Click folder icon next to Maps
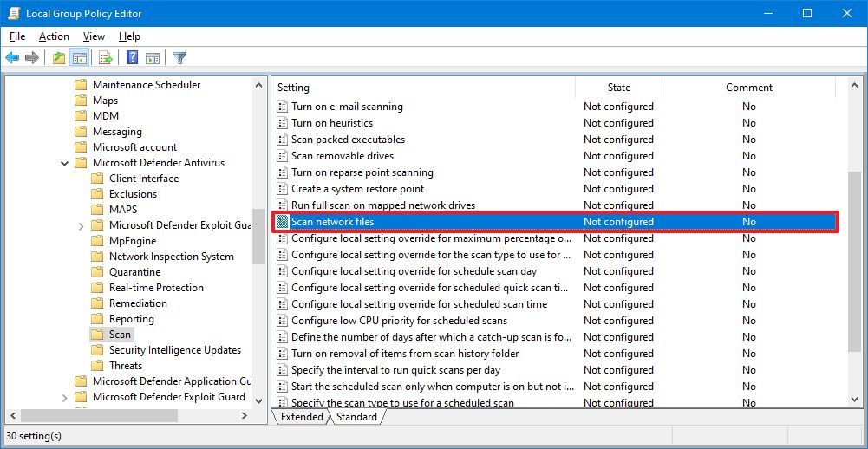 81,101
